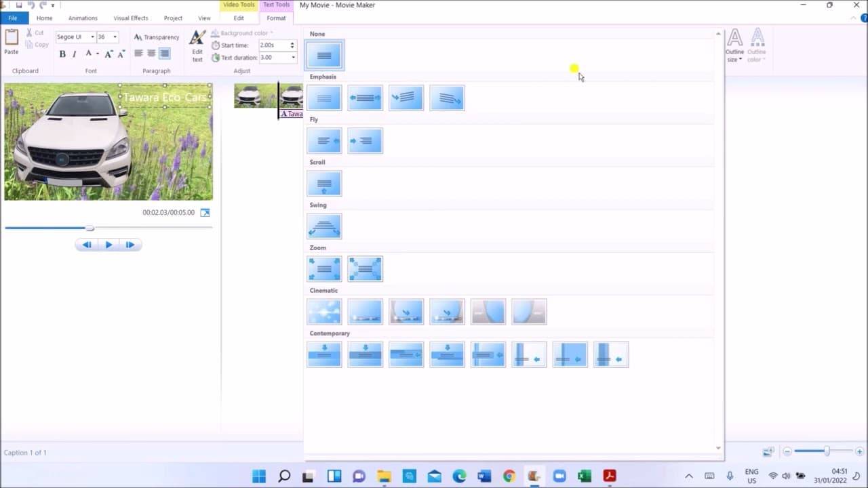Screen dimensions: 868x488
Task: Open the Outline size dropdown
Action: [735, 46]
